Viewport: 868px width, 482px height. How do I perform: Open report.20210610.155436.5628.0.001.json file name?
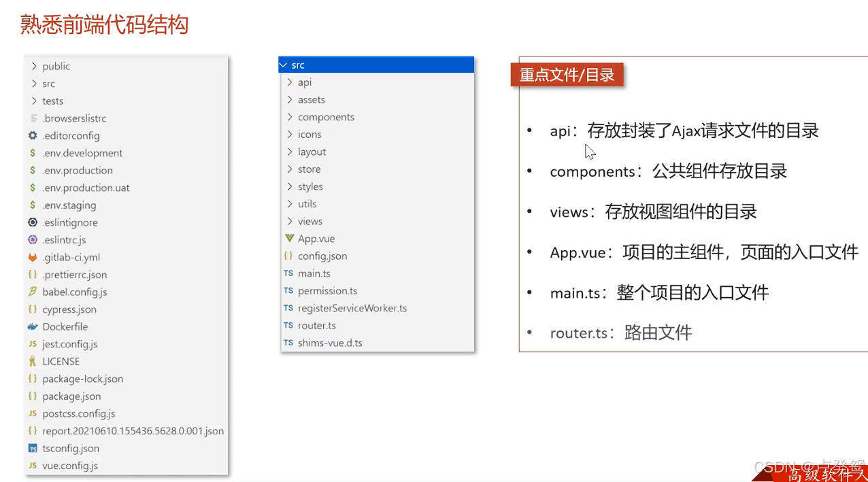click(133, 431)
